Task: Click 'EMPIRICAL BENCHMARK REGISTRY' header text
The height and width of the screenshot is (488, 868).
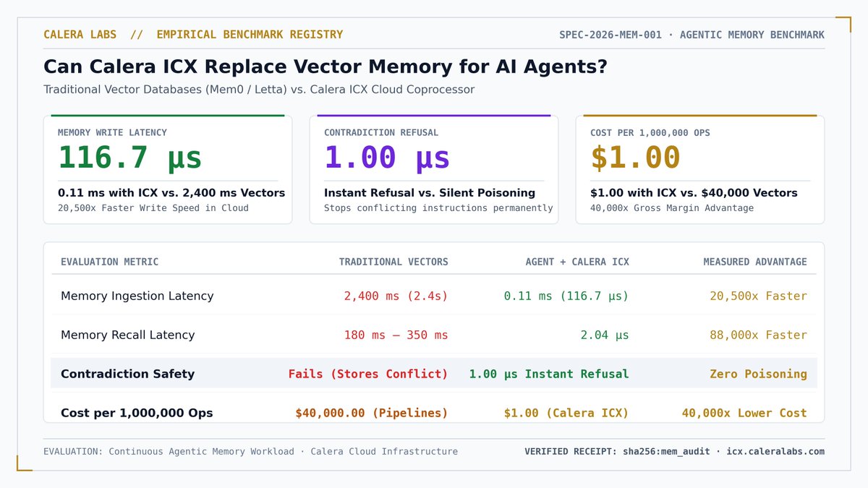Action: (x=250, y=35)
